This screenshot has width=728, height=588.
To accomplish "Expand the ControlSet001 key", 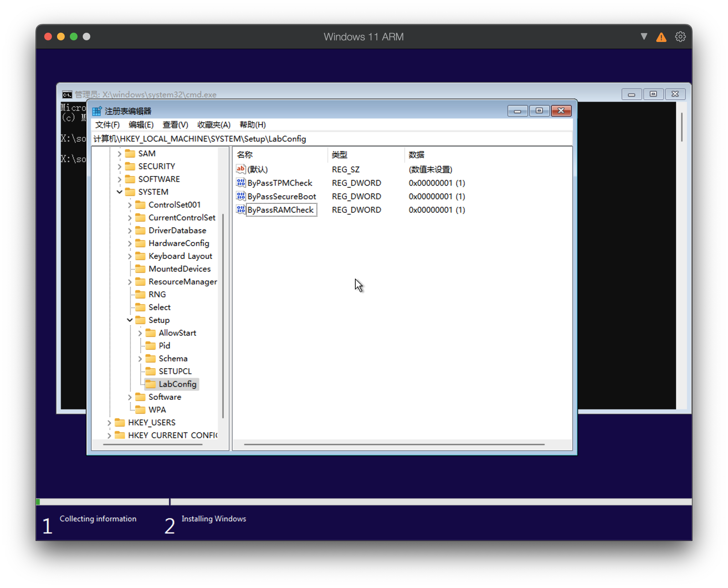I will [x=129, y=205].
